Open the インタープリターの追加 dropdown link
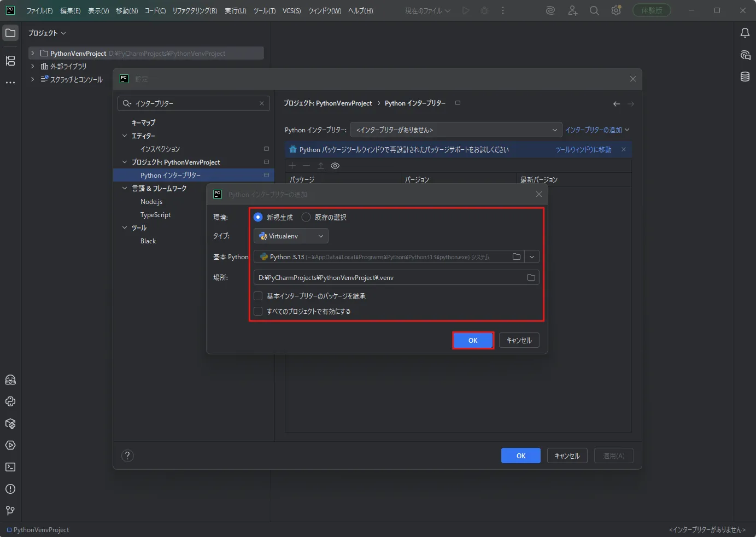Viewport: 756px width, 537px height. (x=597, y=130)
